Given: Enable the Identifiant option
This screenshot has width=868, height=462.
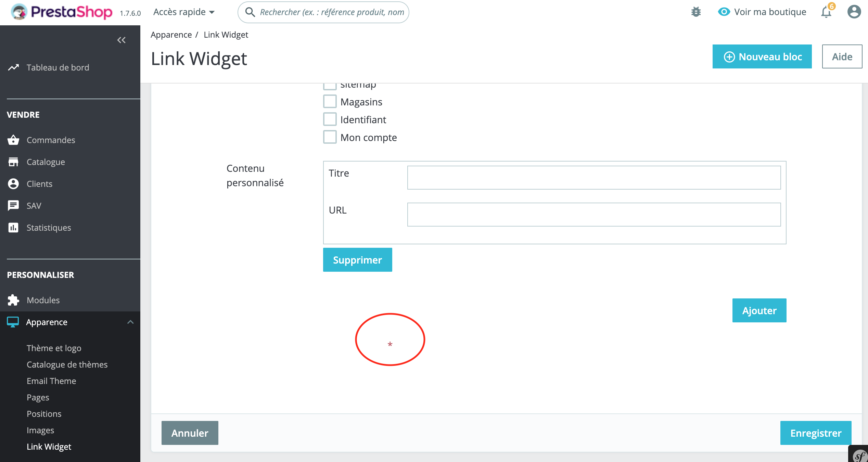Looking at the screenshot, I should click(x=329, y=119).
